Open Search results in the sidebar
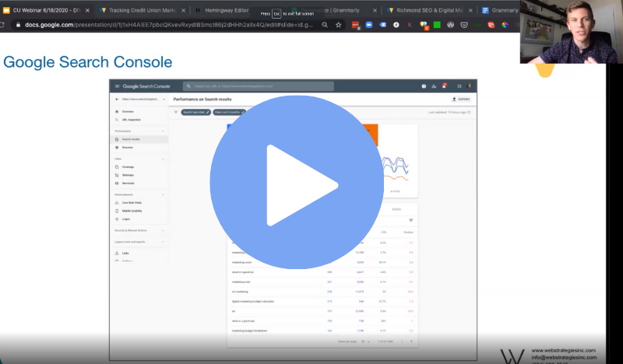This screenshot has height=364, width=623. 139,139
